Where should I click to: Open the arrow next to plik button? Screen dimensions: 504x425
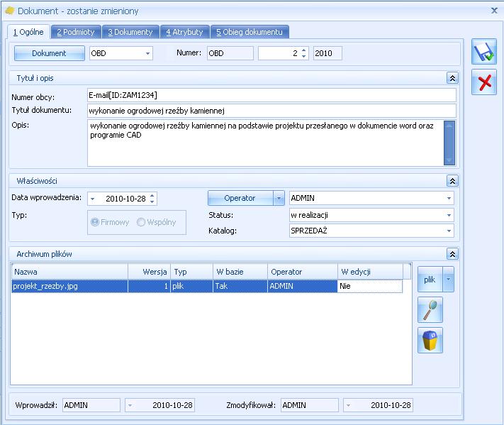[x=449, y=280]
